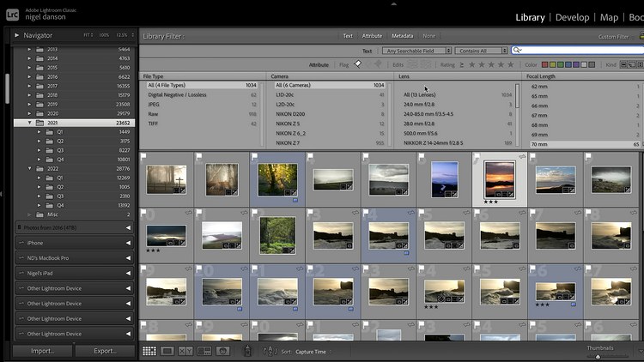
Task: Click the Lightroom Classic LrC logo
Action: click(x=12, y=15)
